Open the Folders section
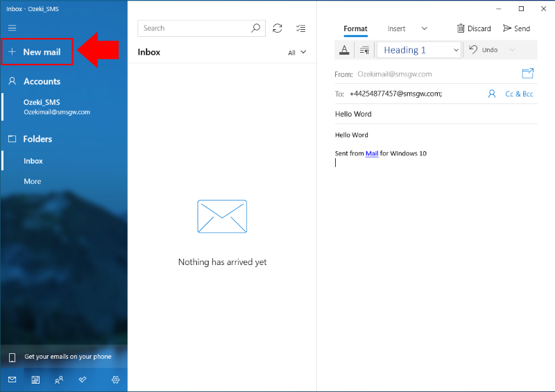This screenshot has width=555, height=392. 37,139
